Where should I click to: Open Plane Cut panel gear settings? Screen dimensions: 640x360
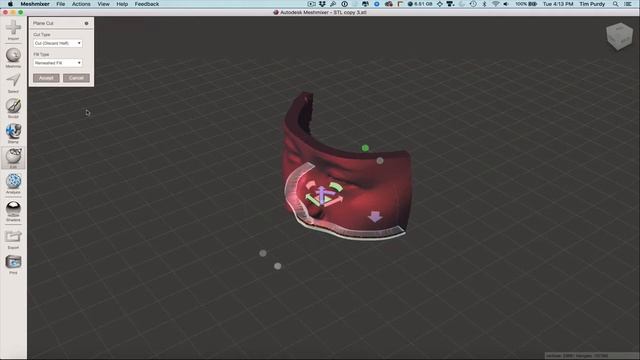click(86, 23)
